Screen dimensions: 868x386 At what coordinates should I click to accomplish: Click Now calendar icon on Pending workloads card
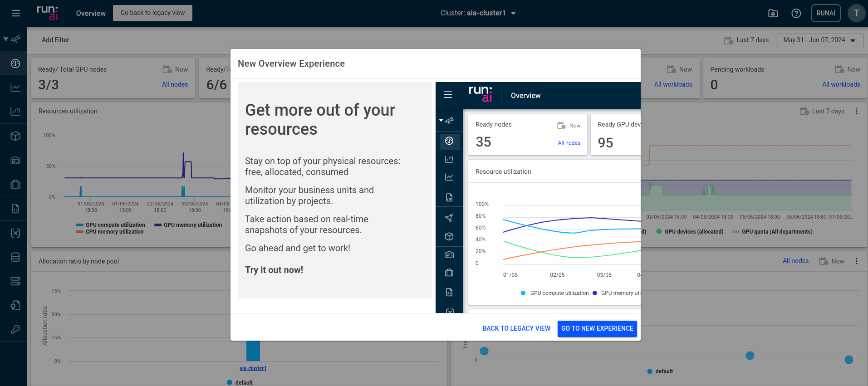[x=839, y=69]
